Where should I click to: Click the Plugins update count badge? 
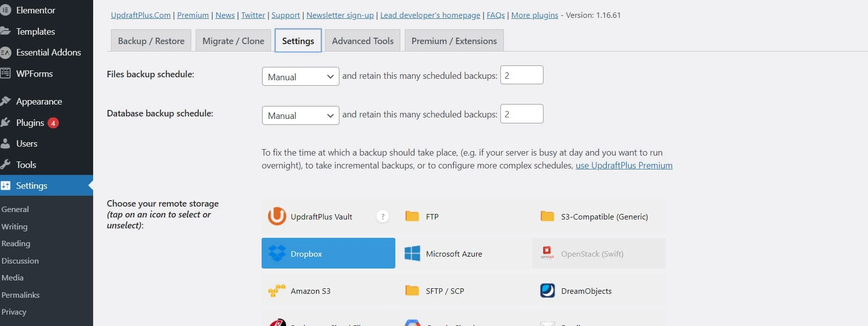click(53, 123)
